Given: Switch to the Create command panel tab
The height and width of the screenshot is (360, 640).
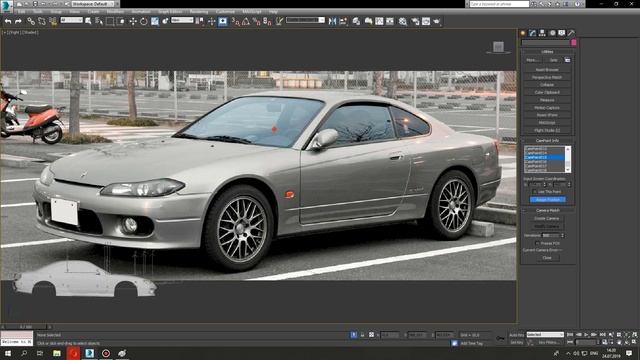Looking at the screenshot, I should pyautogui.click(x=523, y=33).
